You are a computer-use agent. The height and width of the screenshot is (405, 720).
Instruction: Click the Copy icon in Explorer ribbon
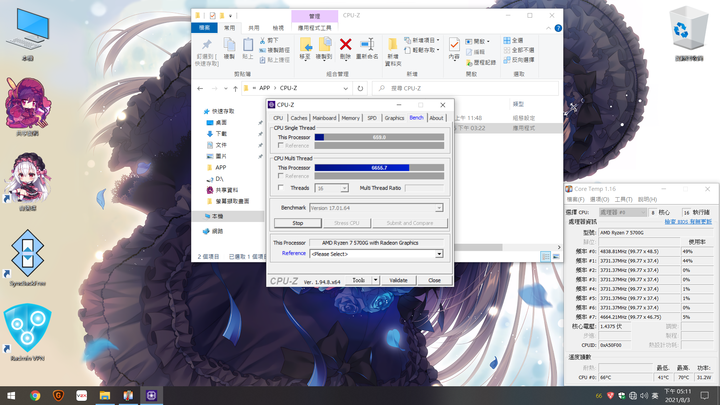coord(229,45)
